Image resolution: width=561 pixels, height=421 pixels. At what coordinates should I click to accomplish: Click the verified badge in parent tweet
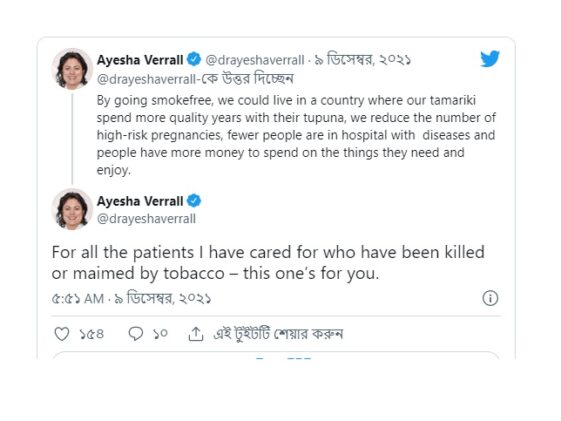tap(194, 59)
